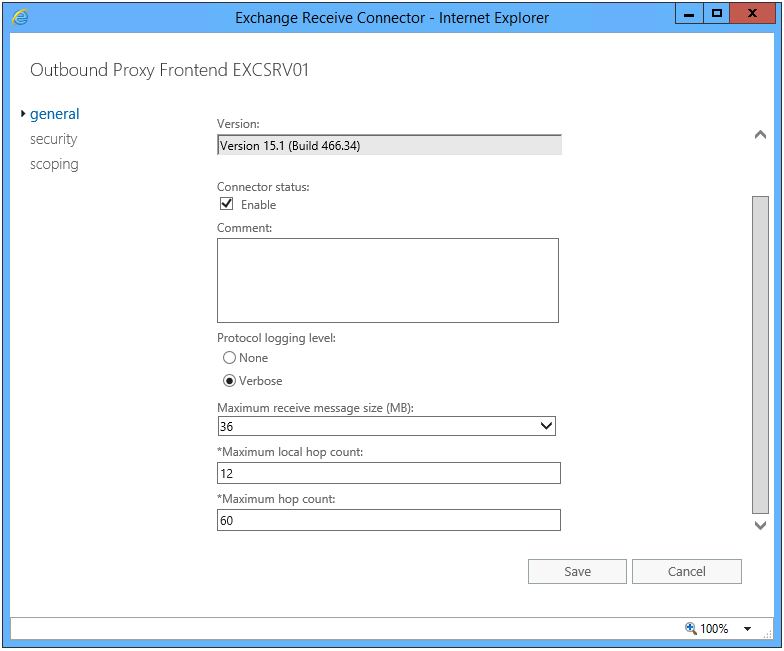784x651 pixels.
Task: Open the zoom level dropdown arrow
Action: point(748,628)
